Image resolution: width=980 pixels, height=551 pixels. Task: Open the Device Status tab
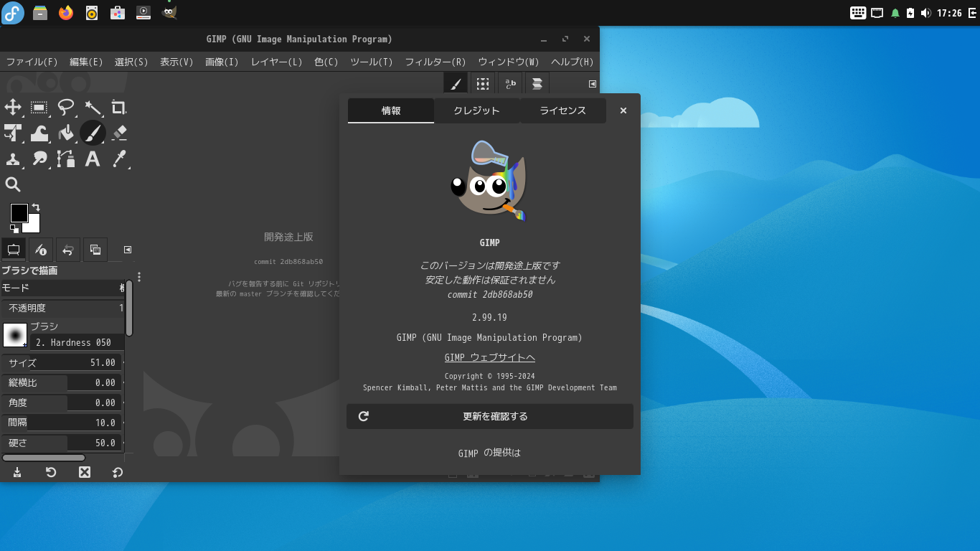point(41,250)
